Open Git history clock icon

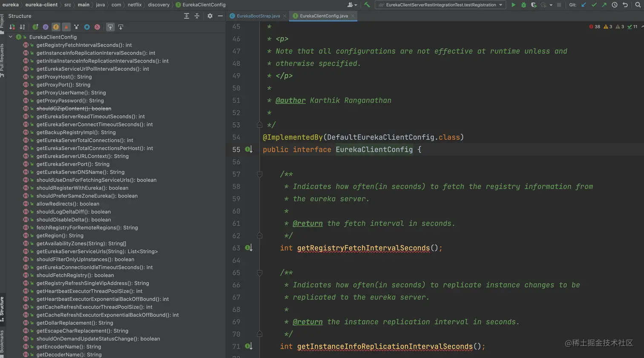tap(615, 5)
